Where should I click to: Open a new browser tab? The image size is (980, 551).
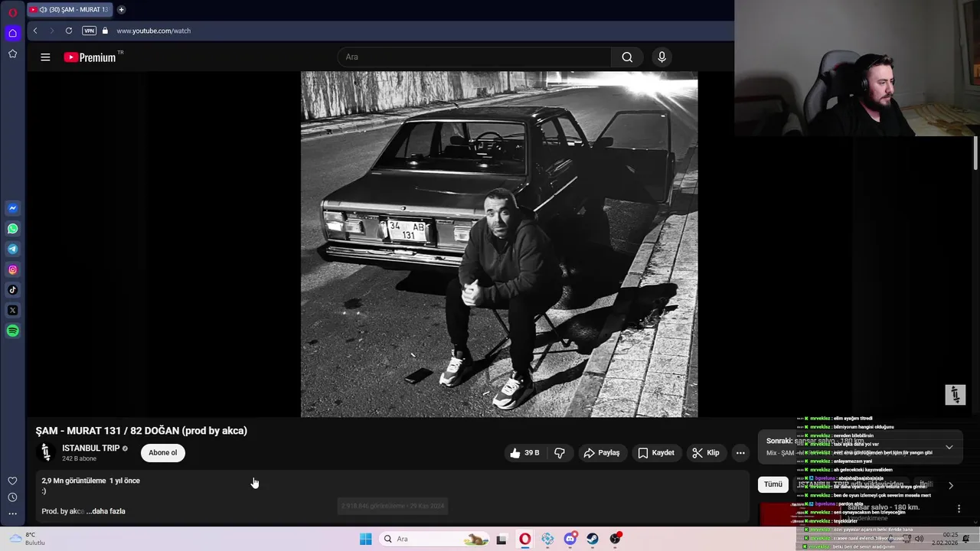coord(121,10)
